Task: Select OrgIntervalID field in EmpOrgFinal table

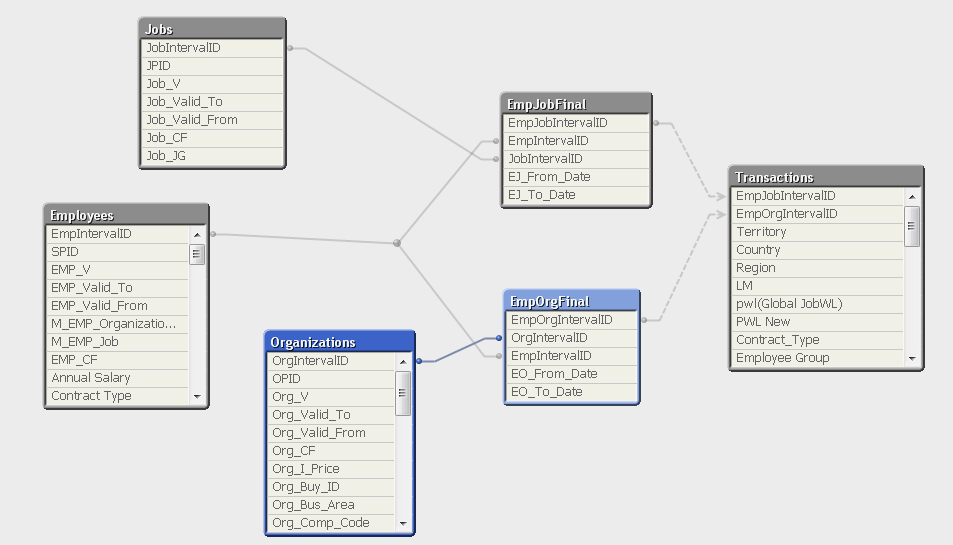Action: pos(572,338)
